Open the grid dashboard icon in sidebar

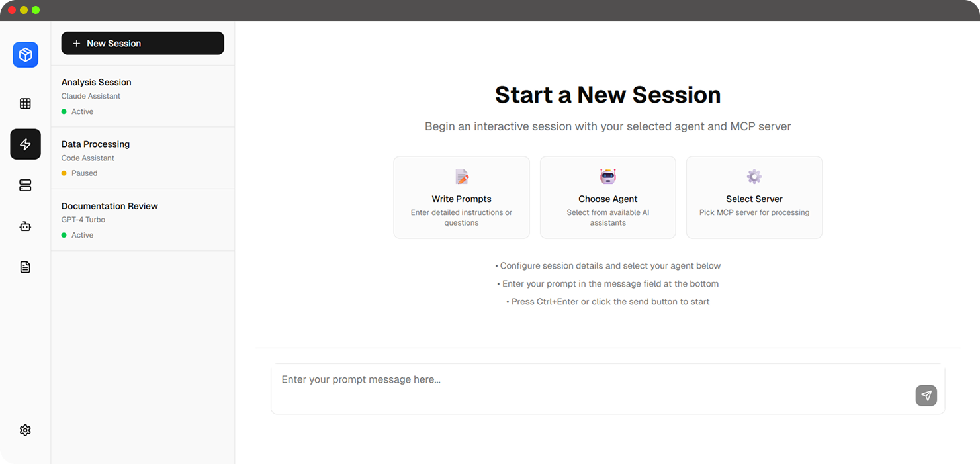[25, 103]
